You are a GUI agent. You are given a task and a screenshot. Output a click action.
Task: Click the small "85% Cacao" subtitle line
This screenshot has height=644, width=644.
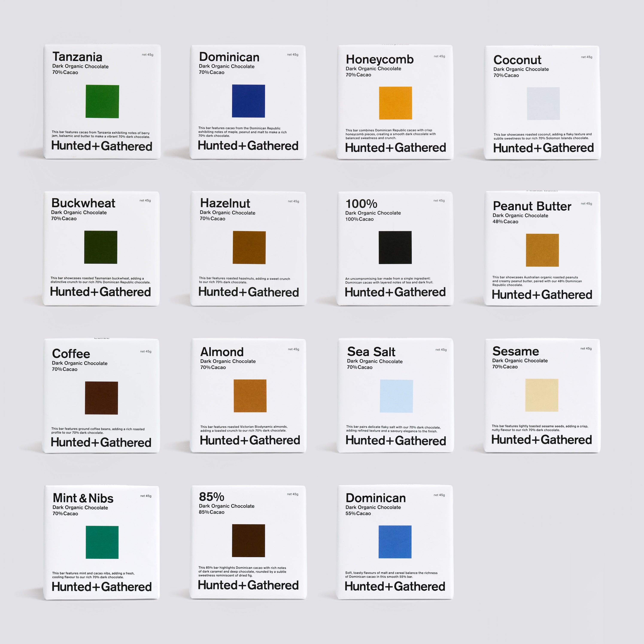(212, 512)
